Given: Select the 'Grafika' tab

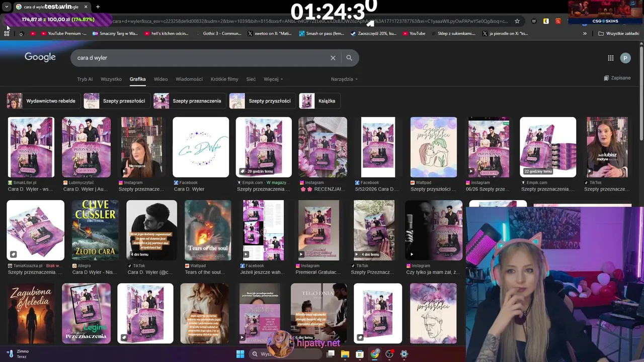Looking at the screenshot, I should 137,79.
